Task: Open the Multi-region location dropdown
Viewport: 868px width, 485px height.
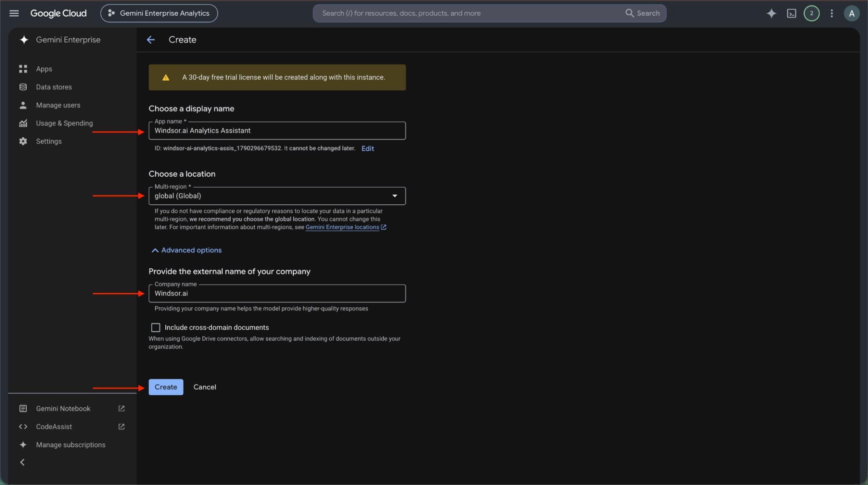Action: pyautogui.click(x=277, y=196)
